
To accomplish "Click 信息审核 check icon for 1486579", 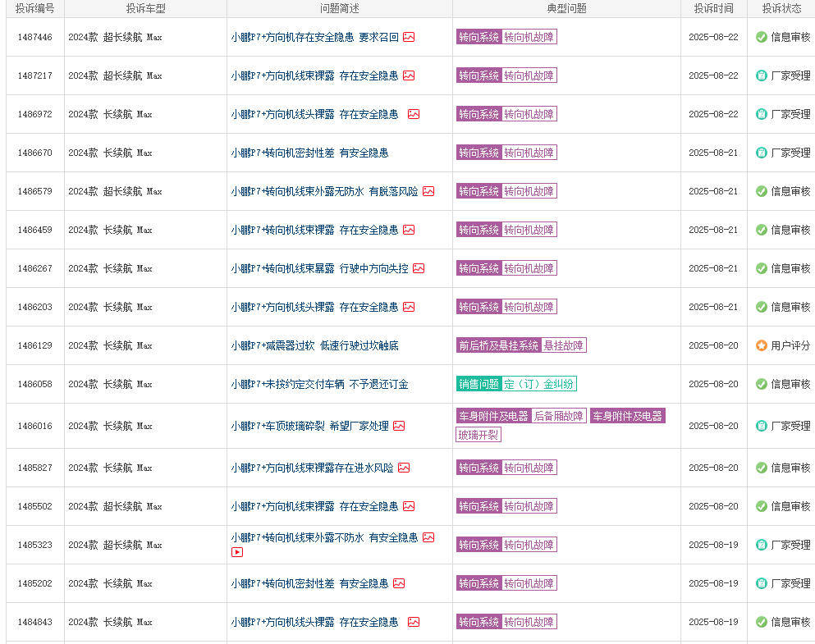I will [x=762, y=191].
